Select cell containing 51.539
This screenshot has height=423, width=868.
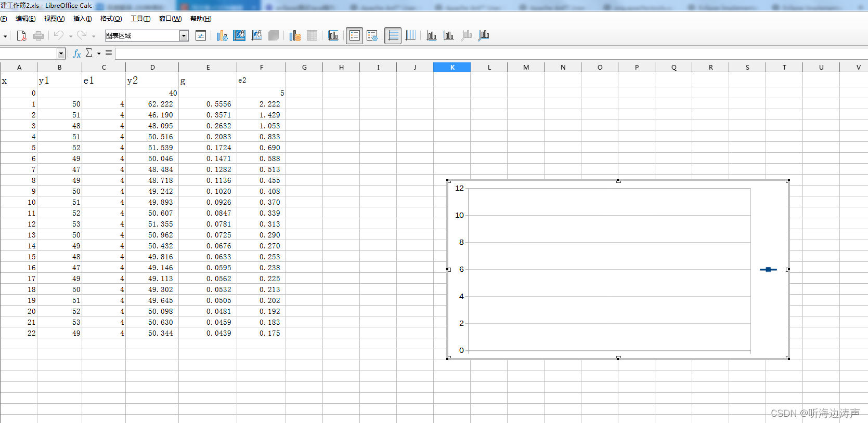point(152,148)
